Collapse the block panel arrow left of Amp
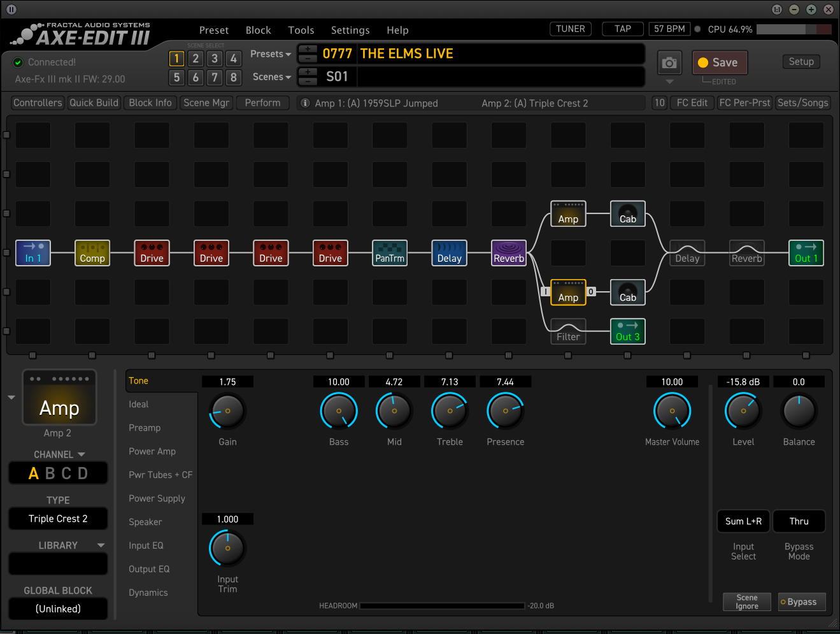The image size is (840, 634). (11, 398)
